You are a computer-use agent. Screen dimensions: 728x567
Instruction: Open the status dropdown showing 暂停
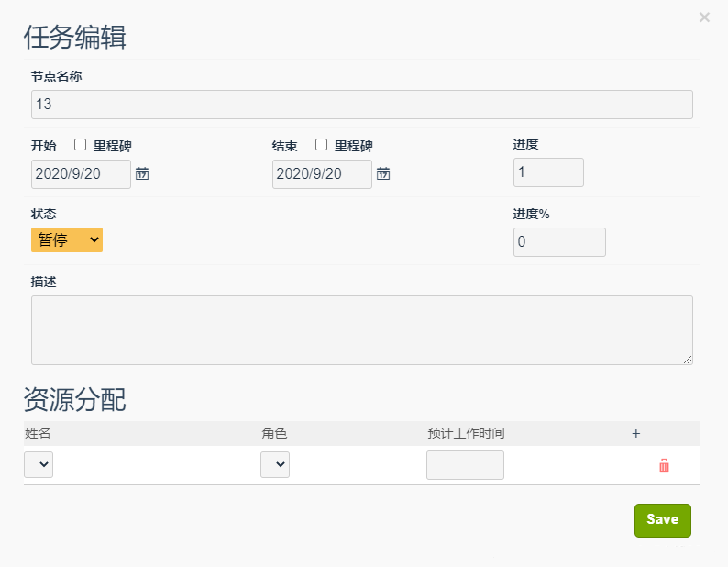point(67,240)
